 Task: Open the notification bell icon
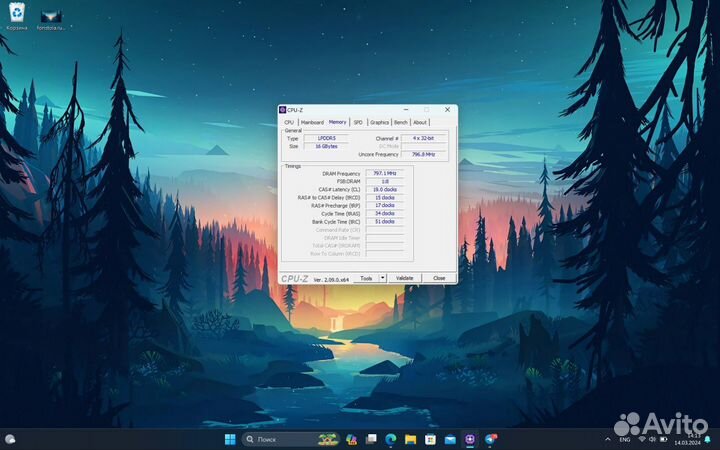coord(708,440)
